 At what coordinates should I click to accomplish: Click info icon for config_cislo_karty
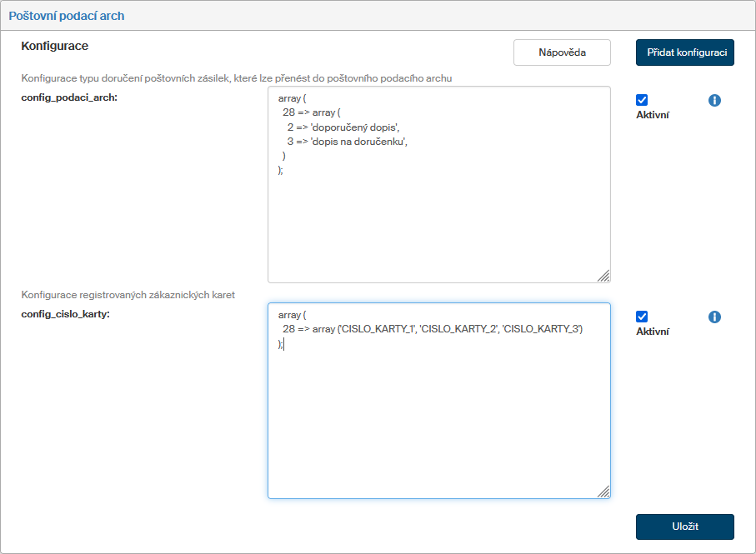714,317
